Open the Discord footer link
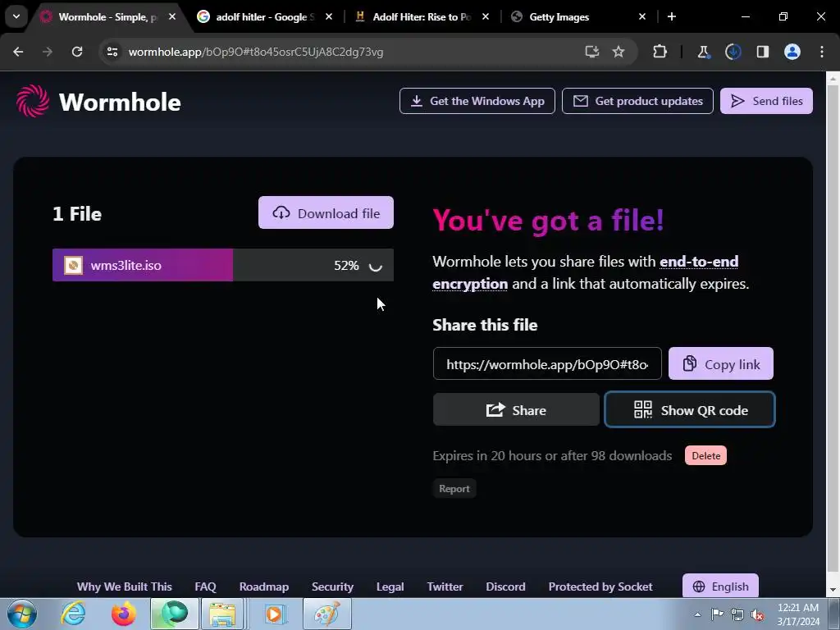Image resolution: width=840 pixels, height=630 pixels. coord(505,587)
